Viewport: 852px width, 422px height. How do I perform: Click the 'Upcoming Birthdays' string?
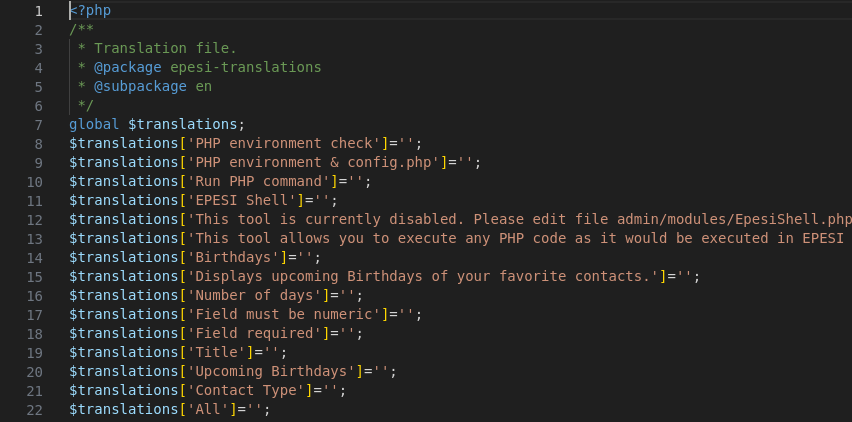[x=271, y=372]
